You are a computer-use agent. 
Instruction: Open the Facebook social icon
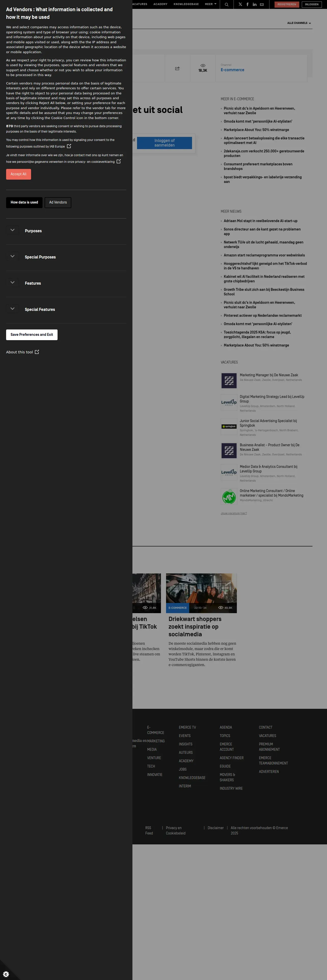248,5
